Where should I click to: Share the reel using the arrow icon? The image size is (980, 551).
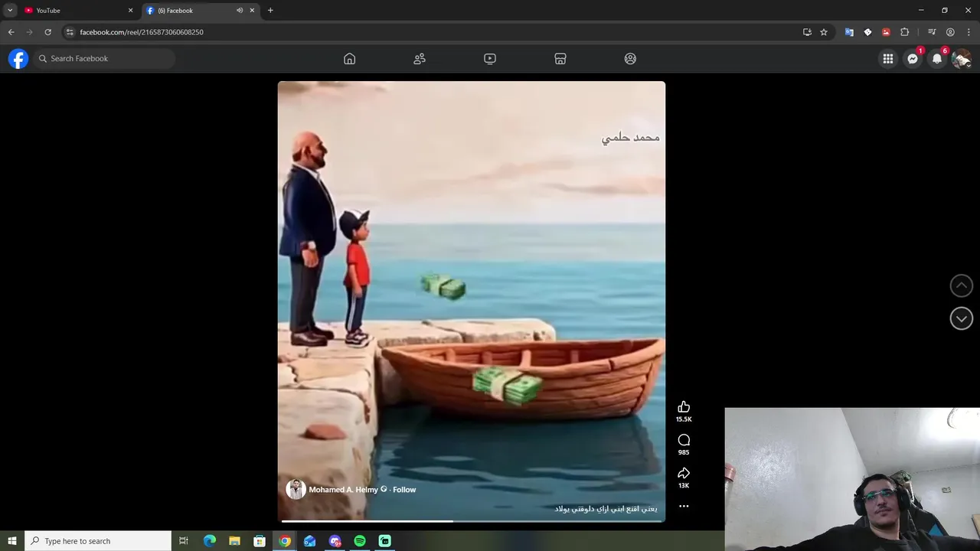(684, 473)
